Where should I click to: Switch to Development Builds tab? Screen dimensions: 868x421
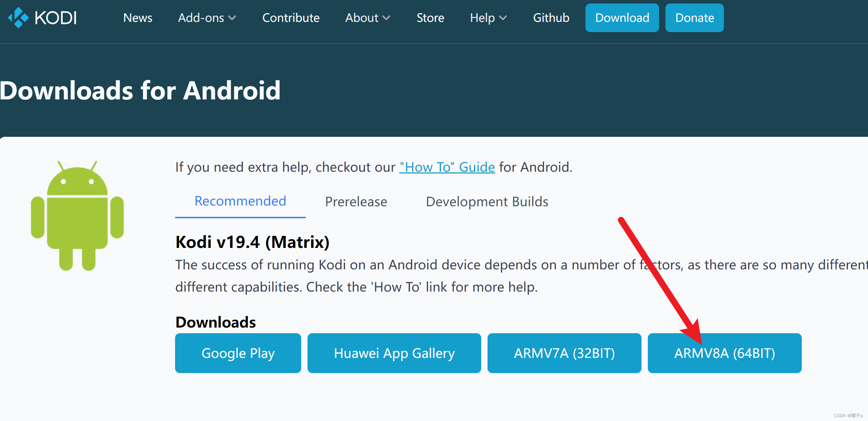[487, 202]
